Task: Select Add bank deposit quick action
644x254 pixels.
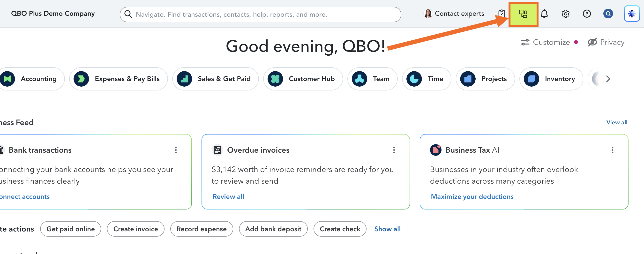Action: click(273, 229)
